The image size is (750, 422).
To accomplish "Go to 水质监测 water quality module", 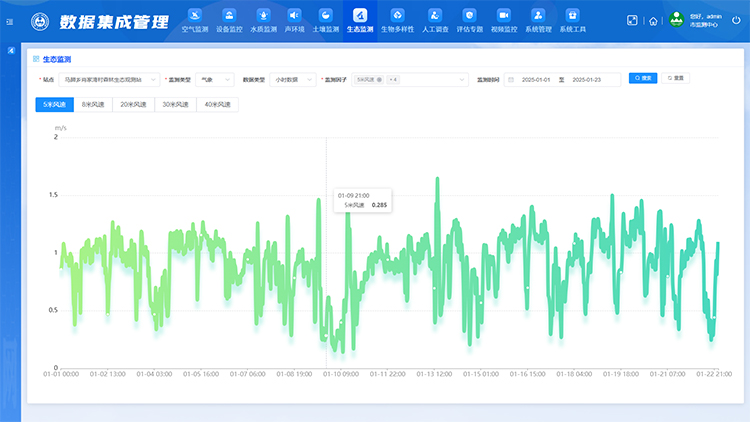I will click(263, 20).
